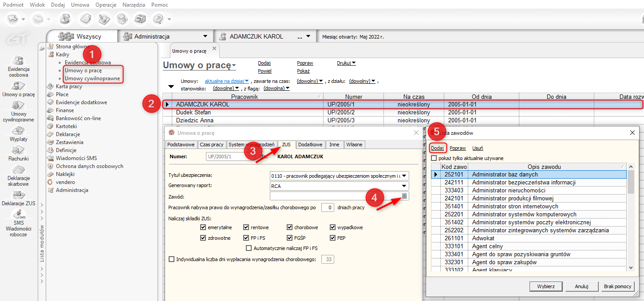Open Ewidencja osobowa module icon in sidebar

pyautogui.click(x=18, y=61)
